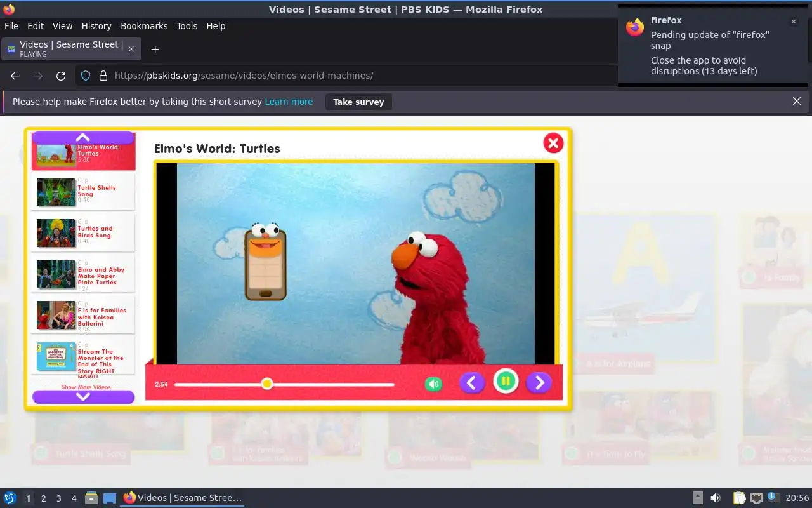Click the tracking protection shield icon

[86, 76]
